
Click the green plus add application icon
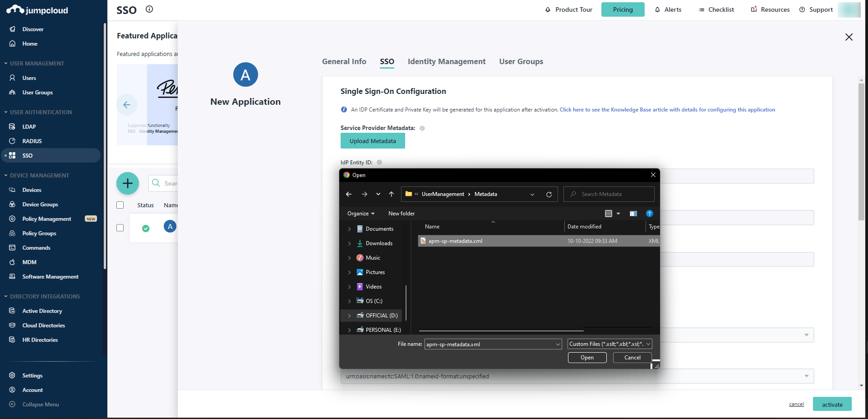pos(128,183)
